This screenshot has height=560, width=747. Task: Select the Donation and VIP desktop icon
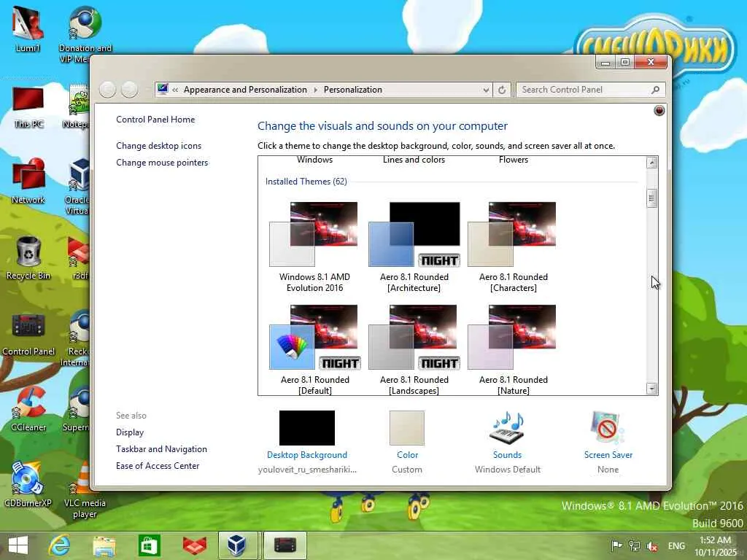85,34
